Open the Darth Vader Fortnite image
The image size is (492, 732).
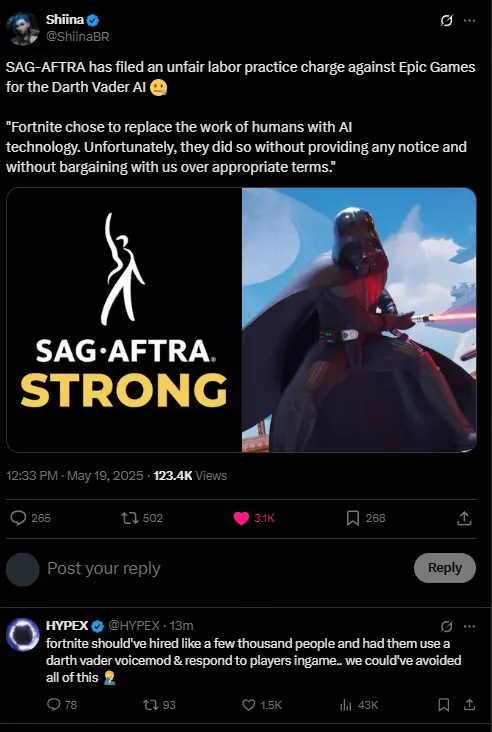click(x=359, y=320)
